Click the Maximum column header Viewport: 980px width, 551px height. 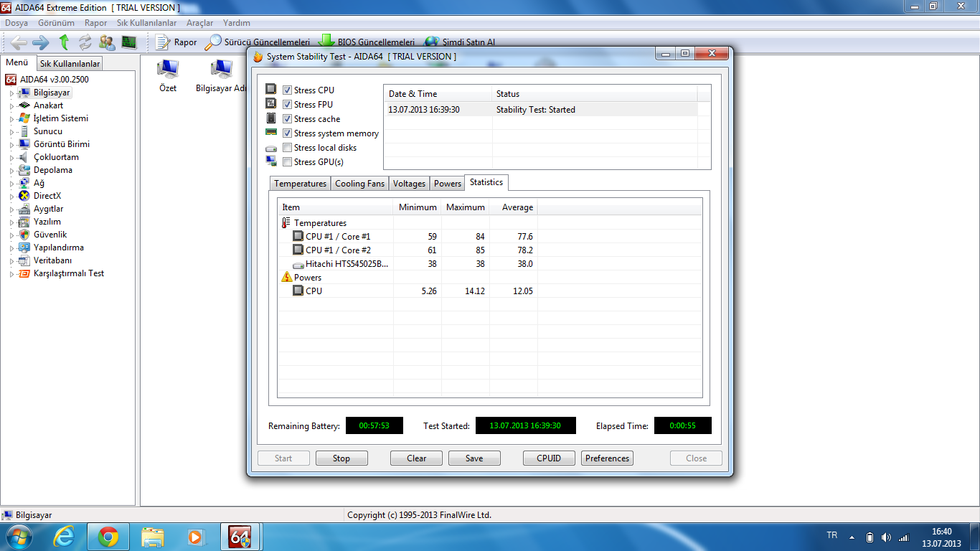(466, 207)
